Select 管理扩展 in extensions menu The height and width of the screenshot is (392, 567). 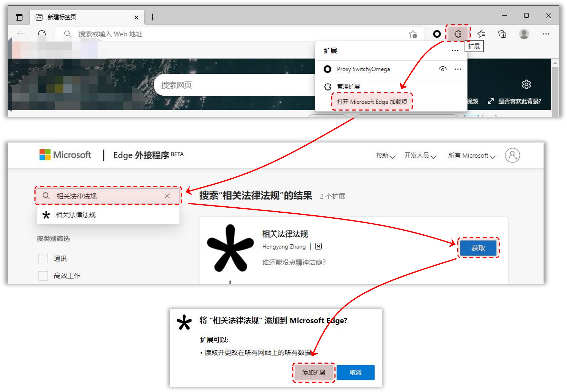click(x=348, y=86)
